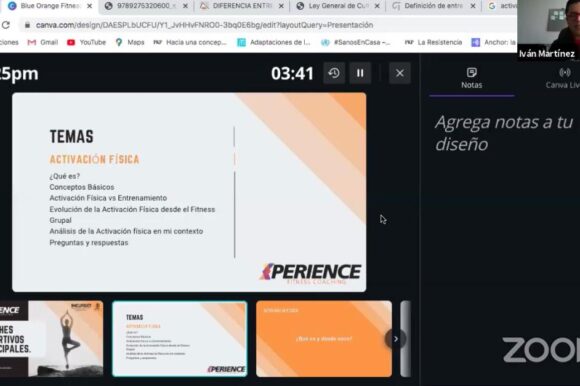Close the Blue Orange Fitness tab
The height and width of the screenshot is (386, 580).
89,6
